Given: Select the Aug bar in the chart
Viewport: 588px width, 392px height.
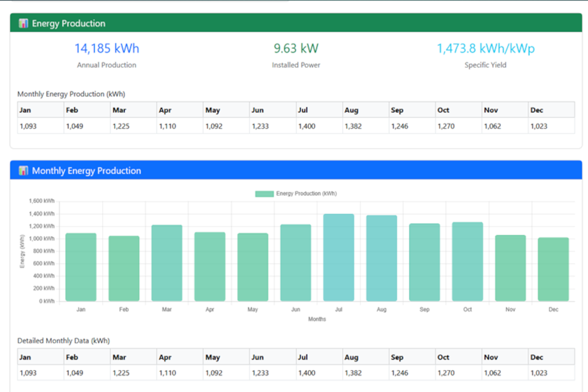Looking at the screenshot, I should tap(381, 258).
